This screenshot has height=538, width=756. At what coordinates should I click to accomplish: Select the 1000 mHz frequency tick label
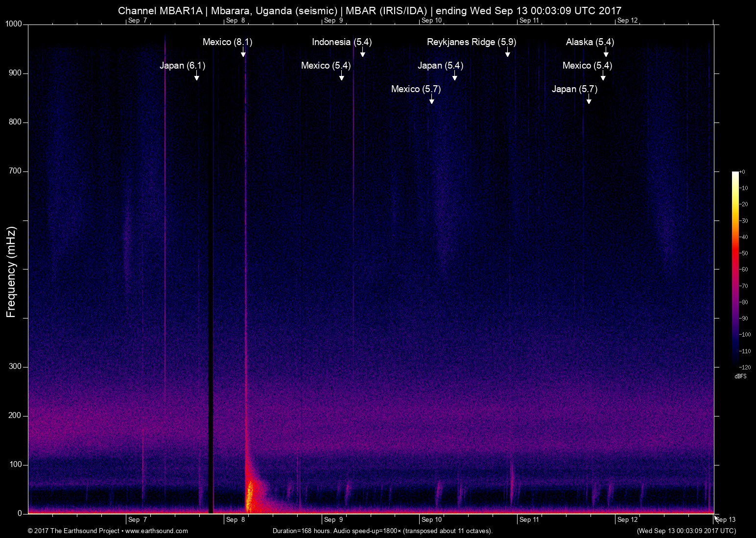pyautogui.click(x=13, y=23)
